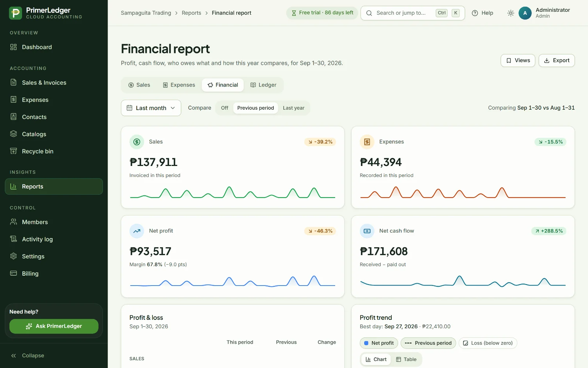Click the Profit & loss heading
This screenshot has height=368, width=588.
[x=146, y=318]
